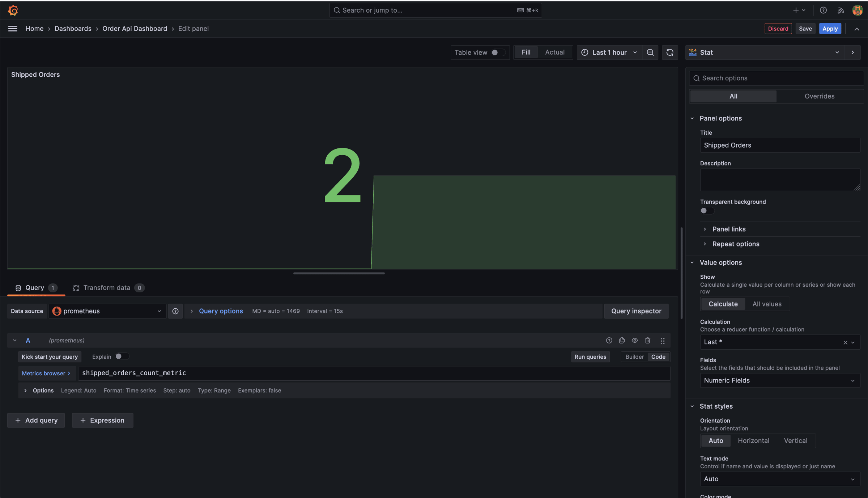Switch to the Transform data tab

(x=107, y=288)
